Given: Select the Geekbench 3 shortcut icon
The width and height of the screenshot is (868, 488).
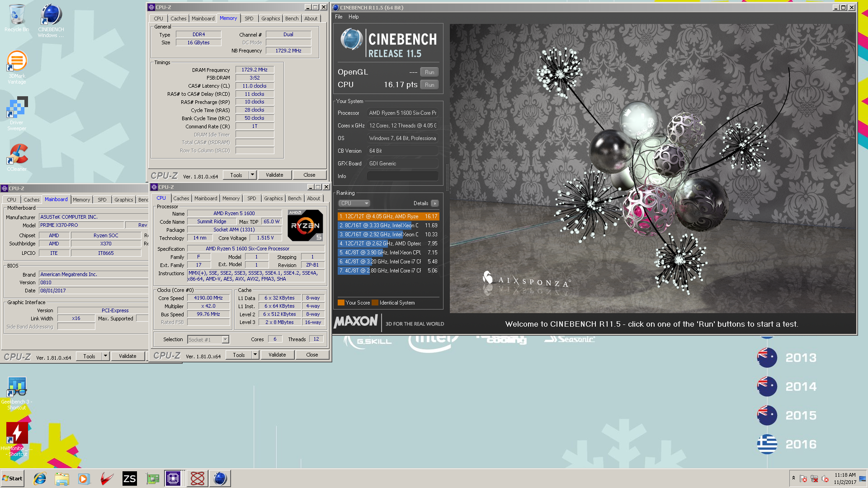Looking at the screenshot, I should tap(17, 393).
